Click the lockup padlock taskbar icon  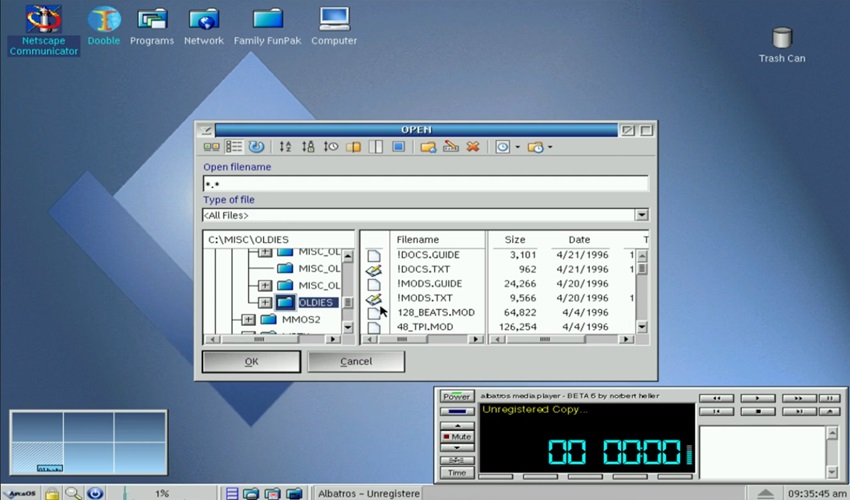click(x=52, y=493)
